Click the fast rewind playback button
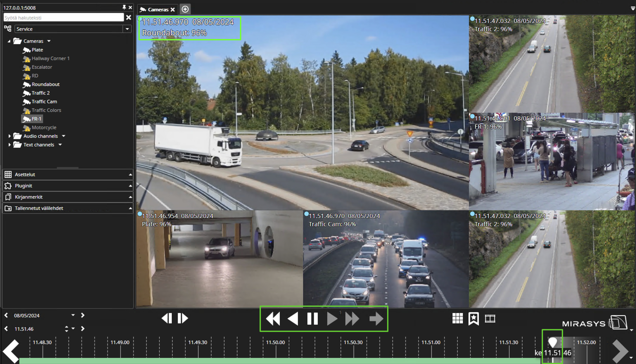The height and width of the screenshot is (364, 636). tap(273, 319)
